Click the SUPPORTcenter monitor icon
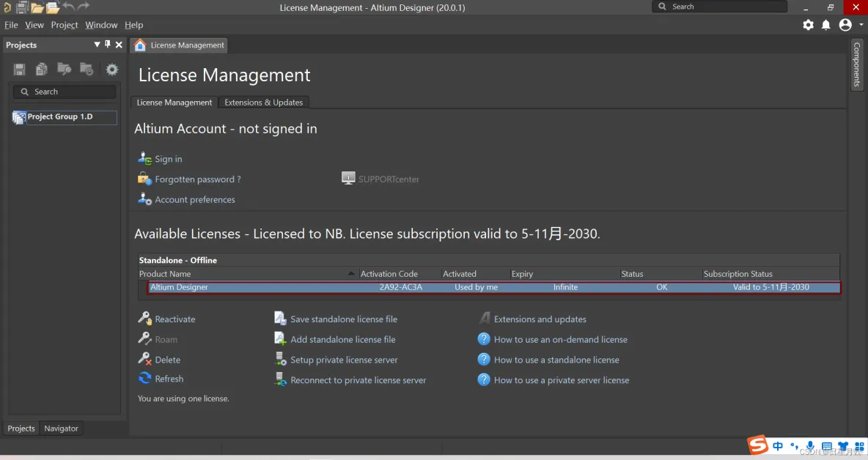This screenshot has width=868, height=460. 348,178
